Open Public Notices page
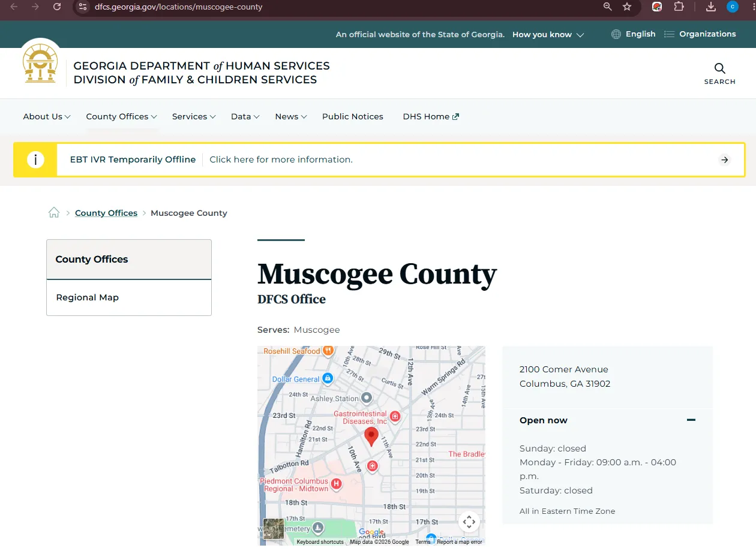Image resolution: width=756 pixels, height=551 pixels. pos(353,116)
